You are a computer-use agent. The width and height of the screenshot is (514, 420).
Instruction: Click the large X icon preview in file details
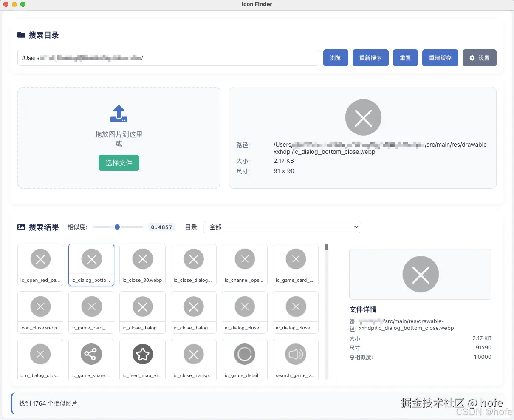click(420, 274)
